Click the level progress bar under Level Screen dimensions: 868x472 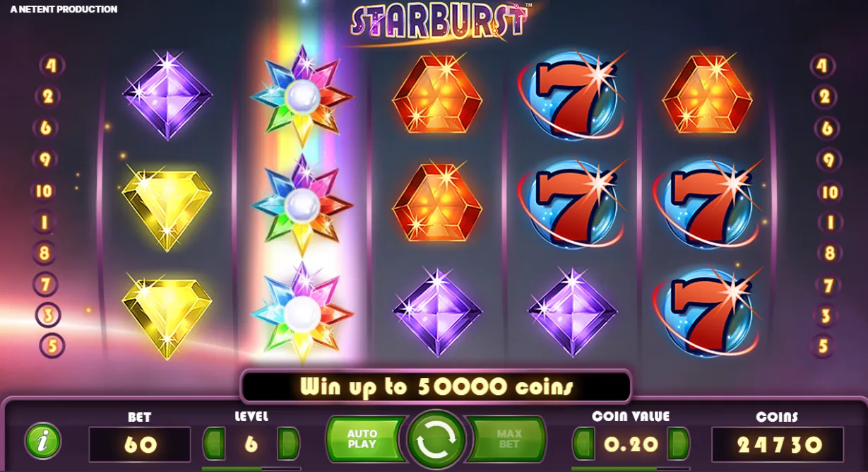[x=251, y=468]
